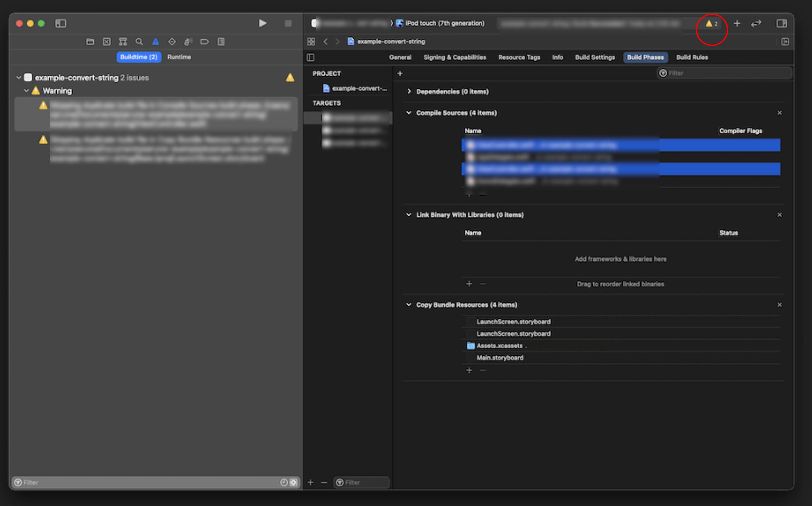Open the Resource Tags tab
This screenshot has width=812, height=506.
[519, 58]
